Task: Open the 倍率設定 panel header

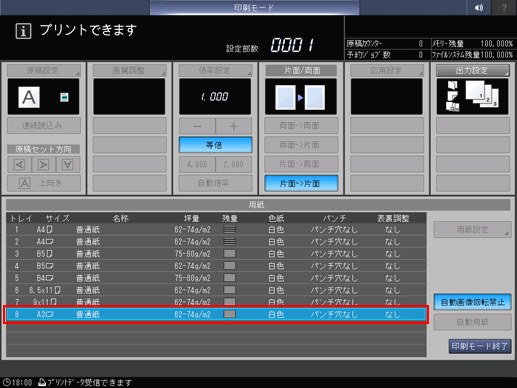Action: (x=215, y=70)
